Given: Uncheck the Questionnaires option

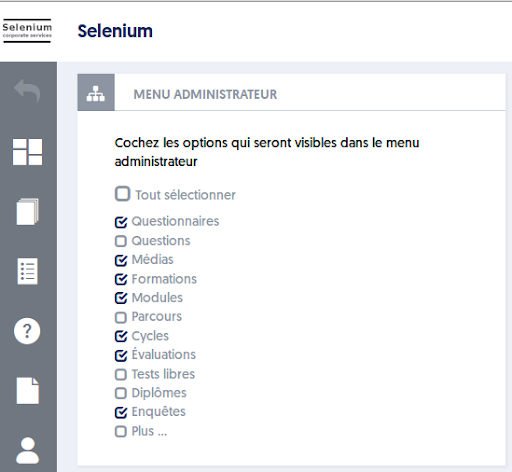Looking at the screenshot, I should [121, 222].
